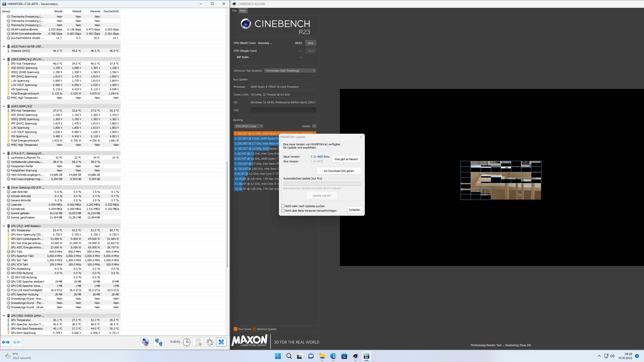Open the notification count badge in tray
The height and width of the screenshot is (362, 644).
[637, 356]
